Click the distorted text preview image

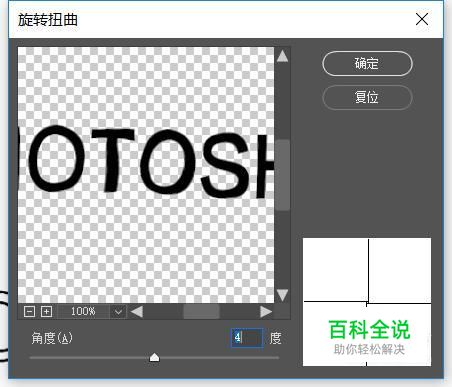pos(146,175)
